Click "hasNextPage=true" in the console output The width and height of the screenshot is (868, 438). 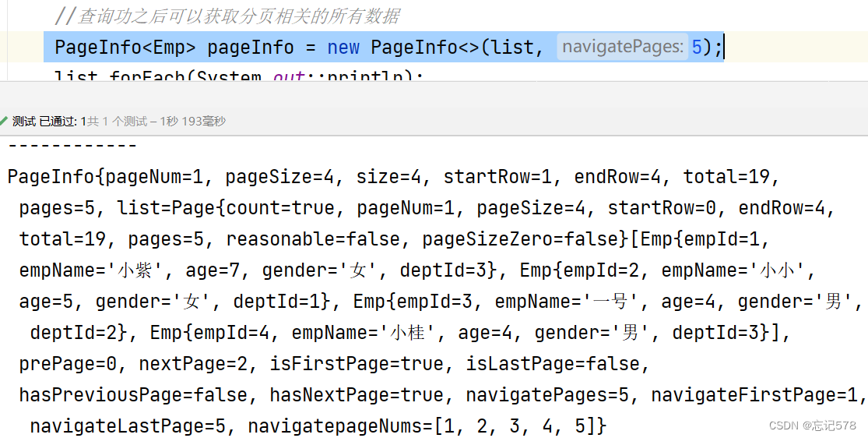[357, 395]
